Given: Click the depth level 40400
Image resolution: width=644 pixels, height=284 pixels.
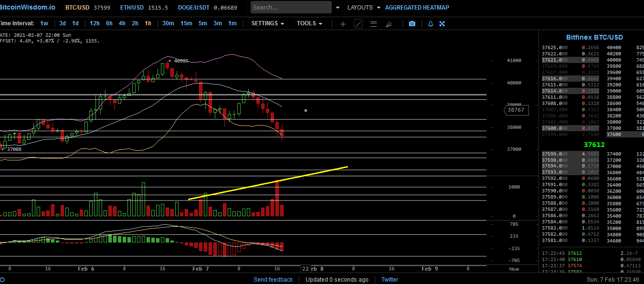Looking at the screenshot, I should [614, 48].
